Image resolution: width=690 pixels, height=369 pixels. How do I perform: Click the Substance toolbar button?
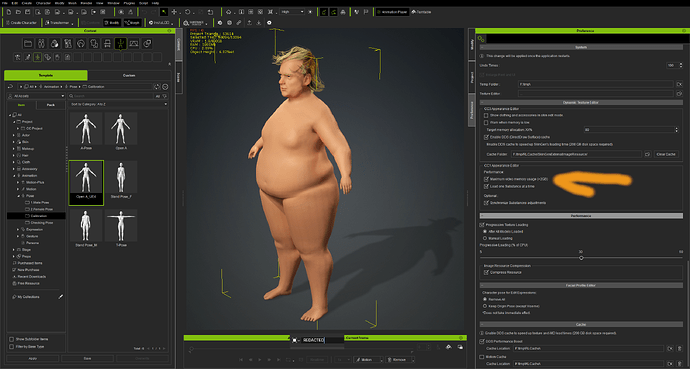tap(195, 22)
